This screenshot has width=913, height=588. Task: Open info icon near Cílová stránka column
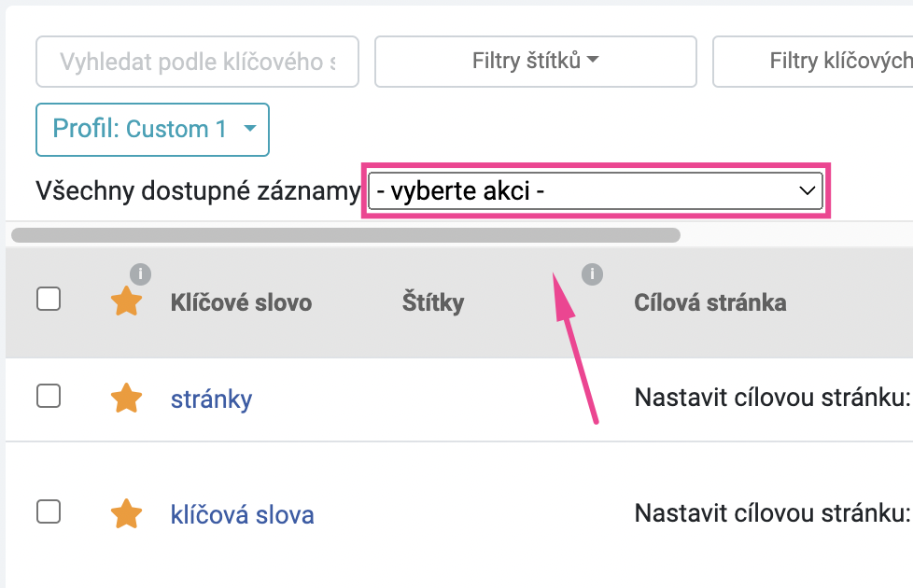click(x=592, y=273)
